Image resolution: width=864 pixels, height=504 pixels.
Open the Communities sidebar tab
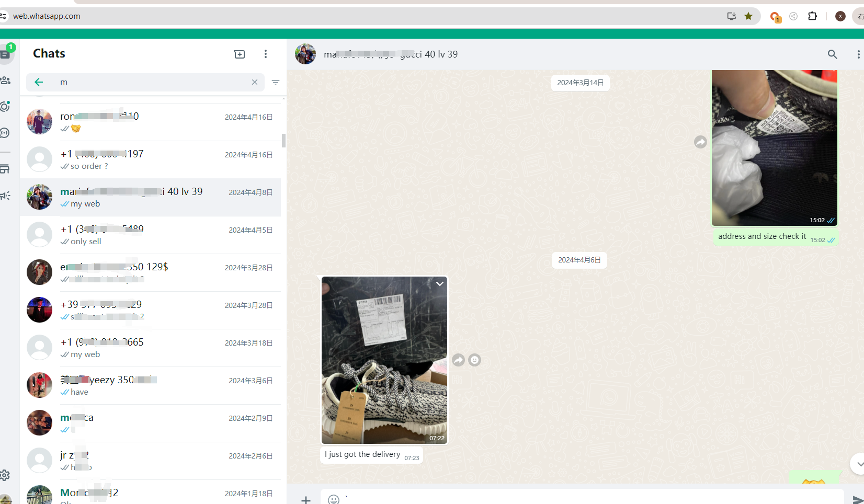click(6, 81)
